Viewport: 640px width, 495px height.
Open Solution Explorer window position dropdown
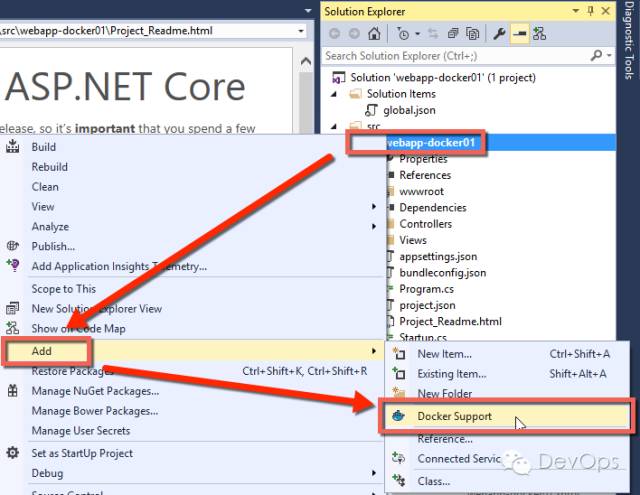(x=576, y=11)
